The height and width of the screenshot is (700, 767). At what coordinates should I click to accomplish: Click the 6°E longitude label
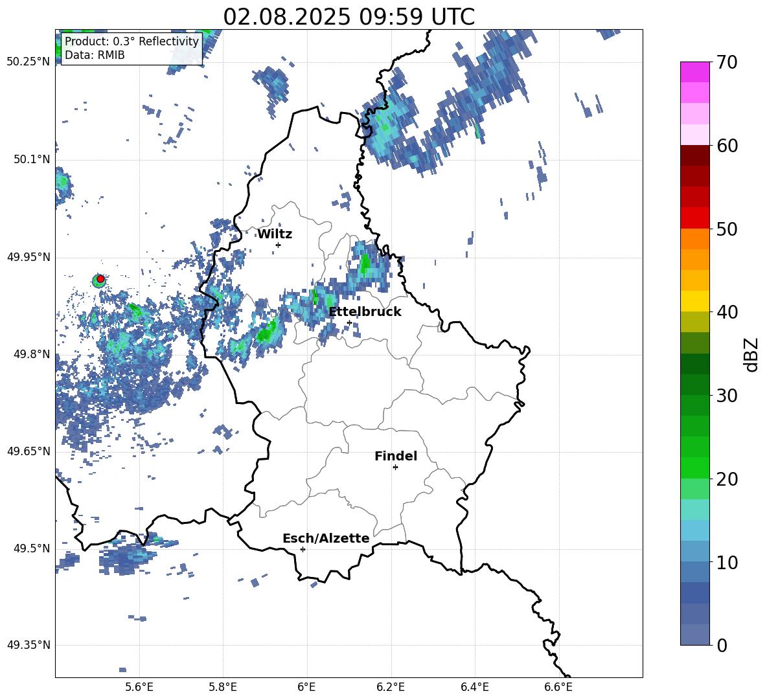(306, 687)
